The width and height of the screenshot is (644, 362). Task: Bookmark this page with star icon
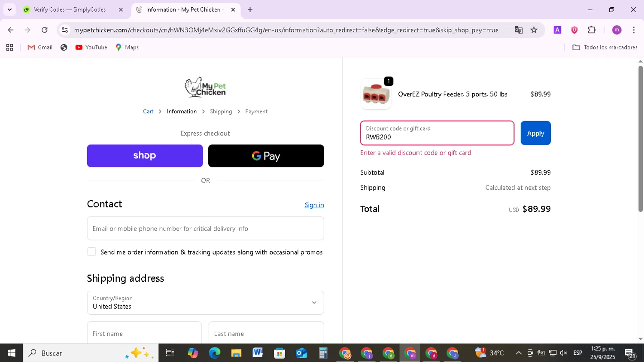point(534,30)
